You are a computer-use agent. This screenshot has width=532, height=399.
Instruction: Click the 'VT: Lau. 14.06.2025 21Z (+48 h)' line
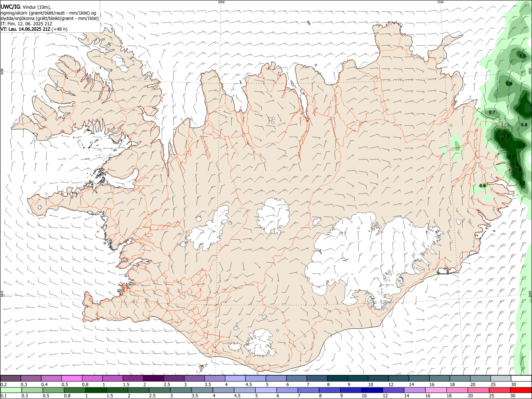[x=34, y=29]
